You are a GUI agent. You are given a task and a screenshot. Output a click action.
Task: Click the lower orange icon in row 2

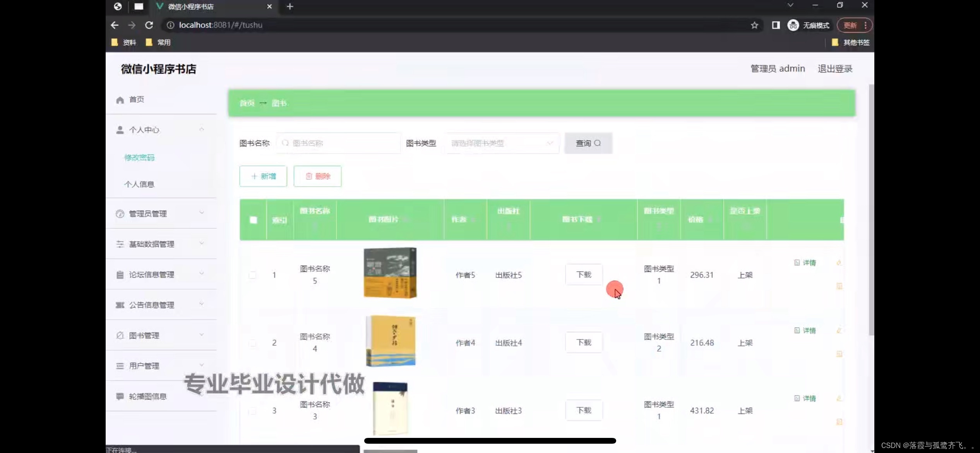click(839, 354)
